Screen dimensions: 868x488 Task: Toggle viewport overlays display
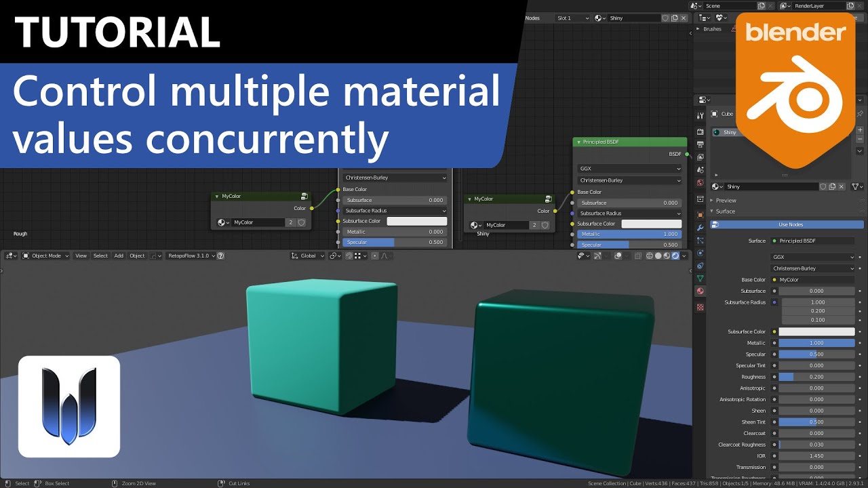point(618,256)
